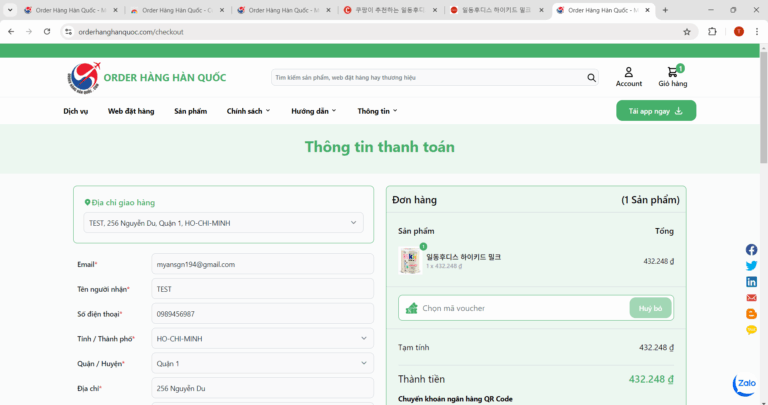Open the Tỉnh / Thành phố dropdown
The height and width of the screenshot is (405, 768).
(x=262, y=339)
